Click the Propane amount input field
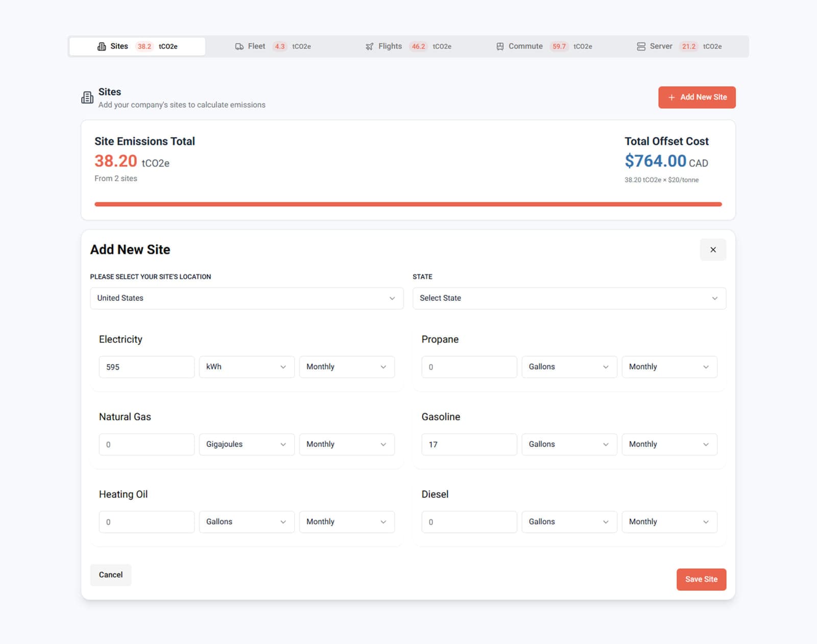This screenshot has height=644, width=817. (x=469, y=367)
